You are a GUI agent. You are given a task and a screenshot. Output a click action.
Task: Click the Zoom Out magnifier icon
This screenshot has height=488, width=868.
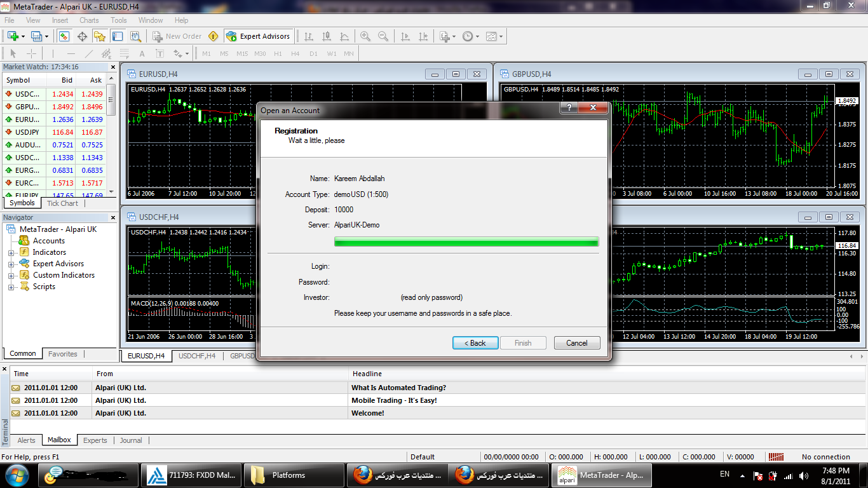click(x=383, y=36)
